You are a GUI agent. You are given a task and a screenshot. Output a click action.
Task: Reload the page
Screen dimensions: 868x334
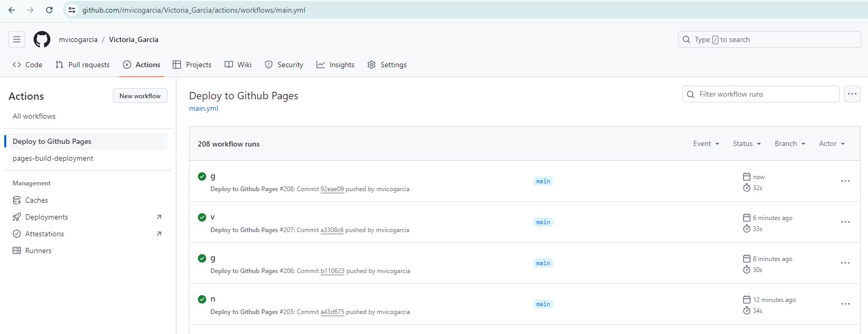[49, 10]
